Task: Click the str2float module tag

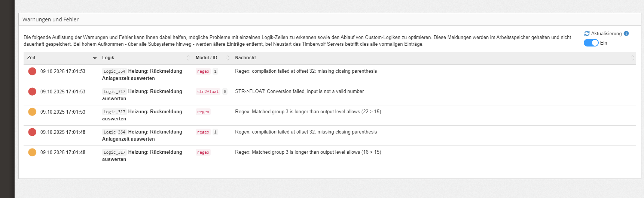Action: click(208, 91)
